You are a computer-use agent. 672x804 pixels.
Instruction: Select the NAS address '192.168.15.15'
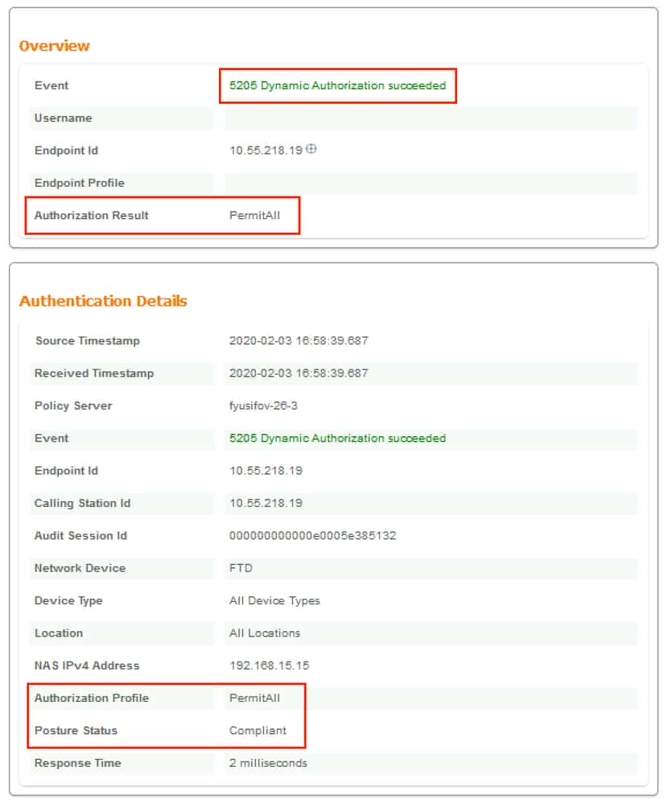[x=269, y=666]
